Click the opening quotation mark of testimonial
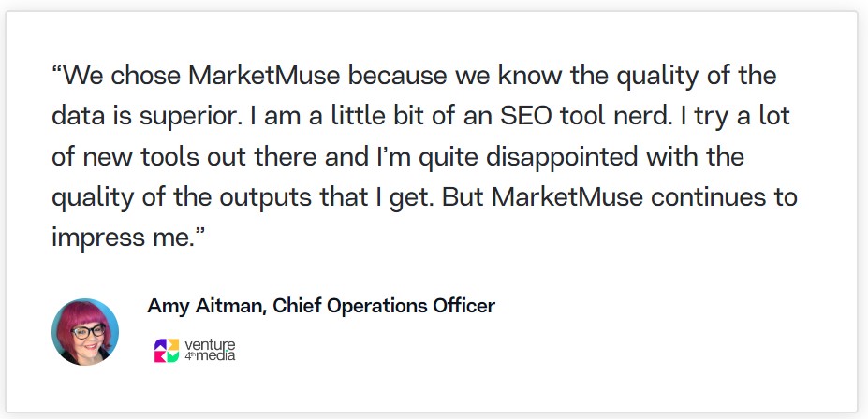This screenshot has width=868, height=419. click(x=57, y=70)
